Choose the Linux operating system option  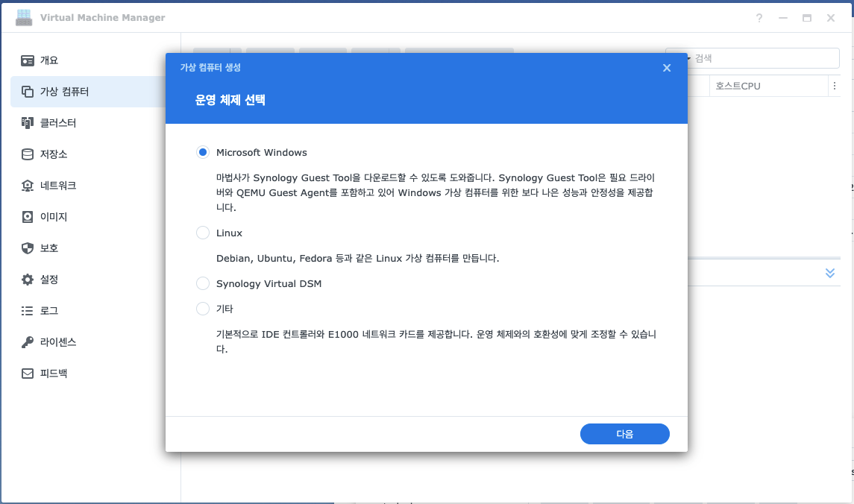click(x=203, y=233)
